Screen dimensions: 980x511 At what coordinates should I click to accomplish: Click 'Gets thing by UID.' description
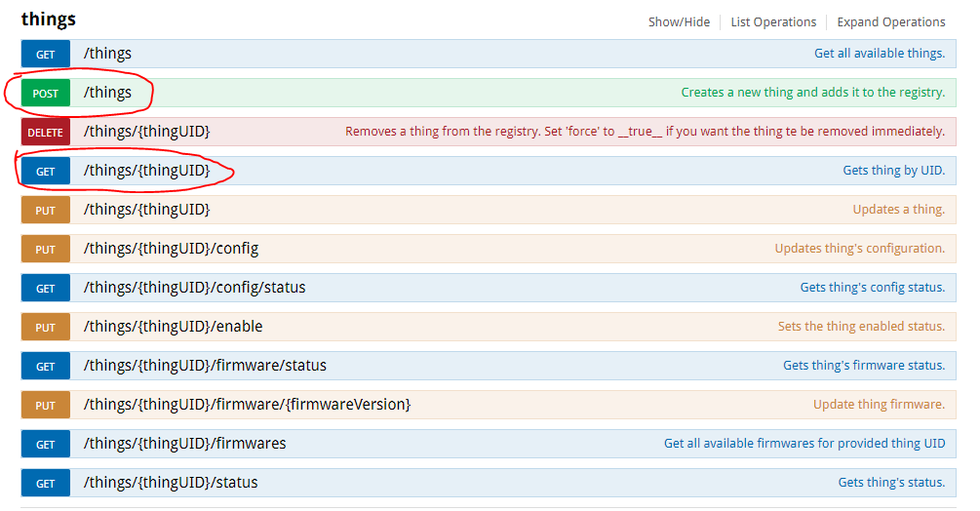(x=894, y=171)
